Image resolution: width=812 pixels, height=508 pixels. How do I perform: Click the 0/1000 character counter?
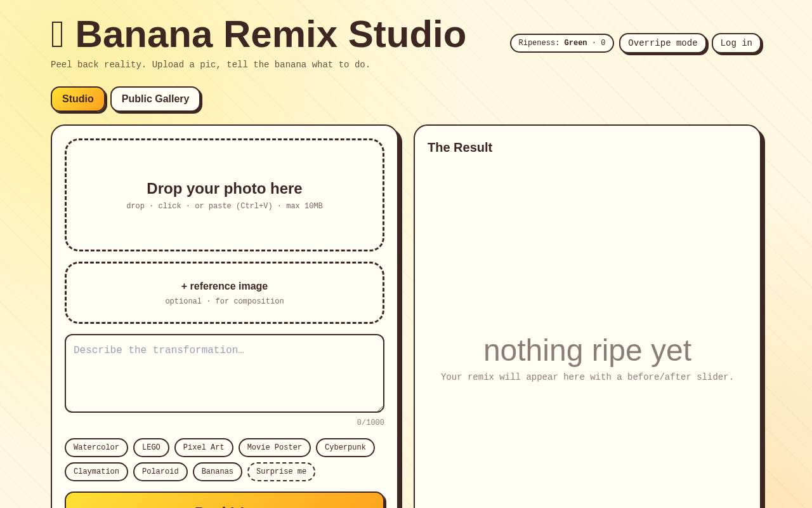(370, 423)
